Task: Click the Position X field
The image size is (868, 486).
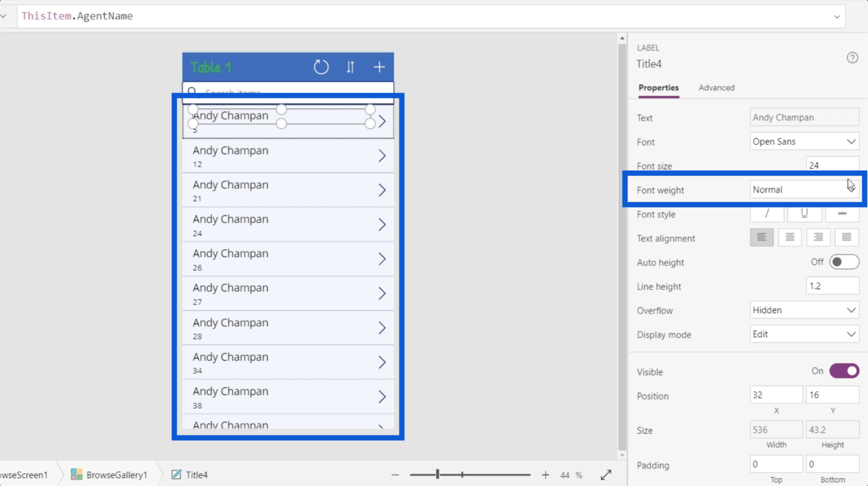Action: click(x=776, y=395)
